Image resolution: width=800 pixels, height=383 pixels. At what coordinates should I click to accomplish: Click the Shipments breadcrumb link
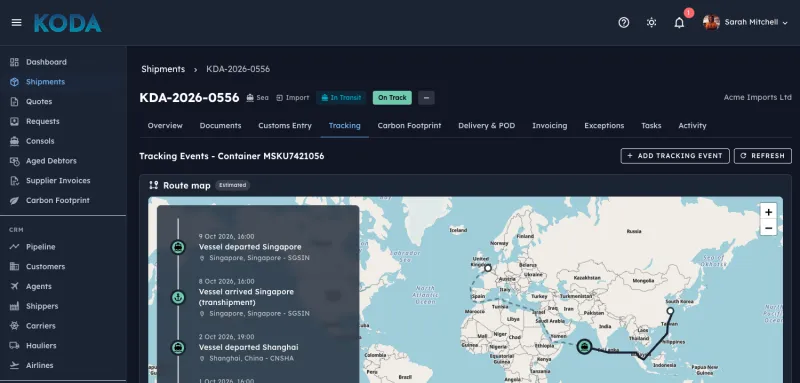point(163,69)
